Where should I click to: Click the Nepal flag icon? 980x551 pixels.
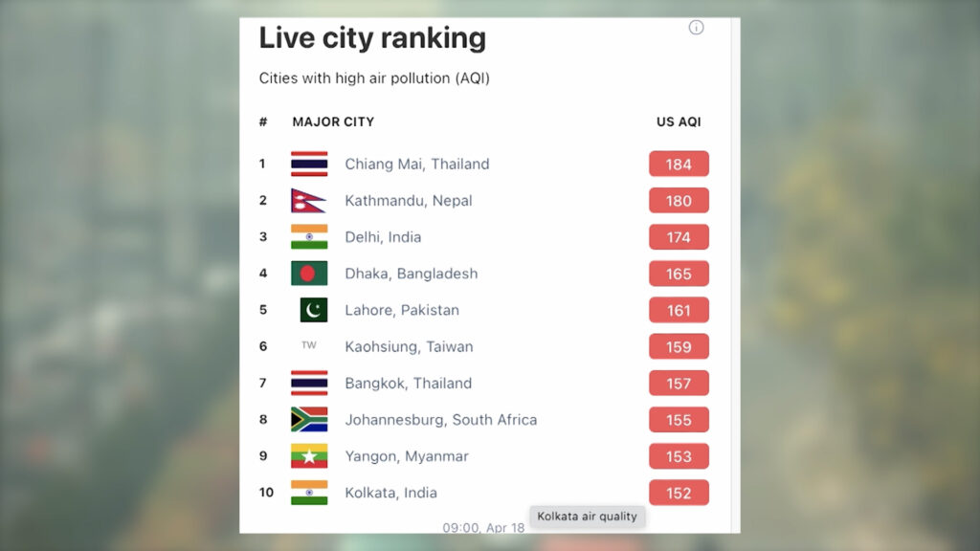[x=308, y=201]
